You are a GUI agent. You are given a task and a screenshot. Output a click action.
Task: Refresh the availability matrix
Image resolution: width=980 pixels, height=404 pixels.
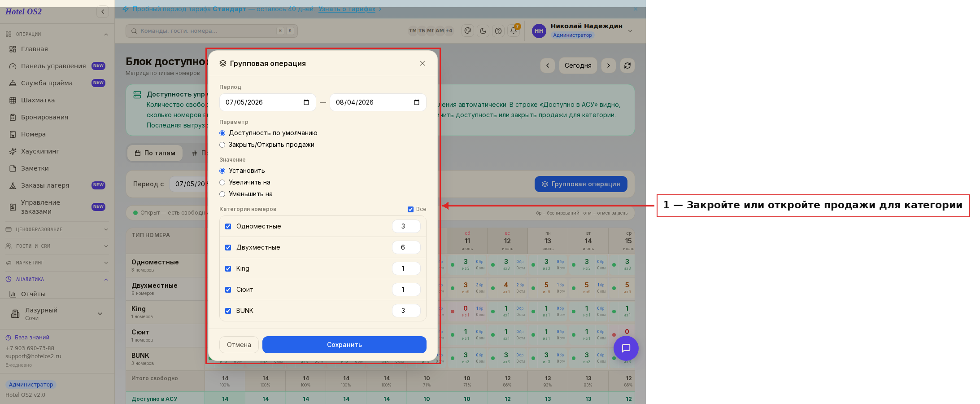coord(627,66)
